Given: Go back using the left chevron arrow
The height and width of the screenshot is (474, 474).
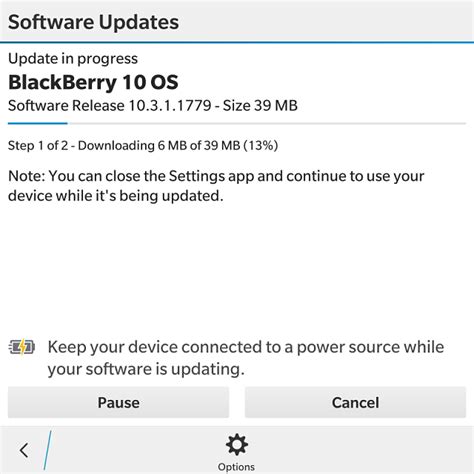Looking at the screenshot, I should point(24,450).
